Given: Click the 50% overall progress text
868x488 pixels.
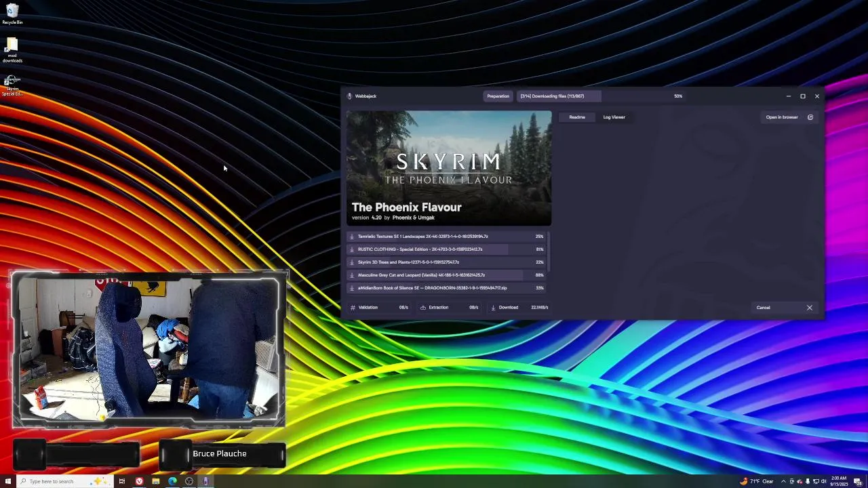Looking at the screenshot, I should coord(678,96).
